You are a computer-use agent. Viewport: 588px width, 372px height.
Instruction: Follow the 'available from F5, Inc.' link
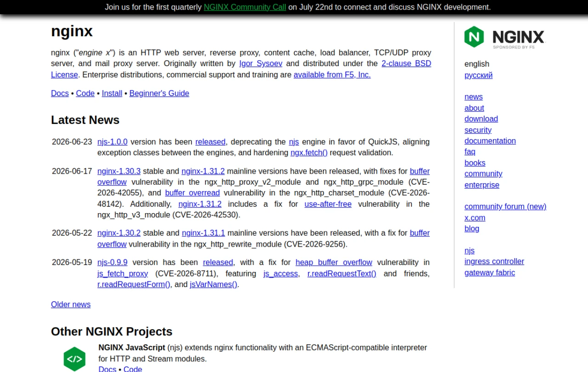click(332, 74)
